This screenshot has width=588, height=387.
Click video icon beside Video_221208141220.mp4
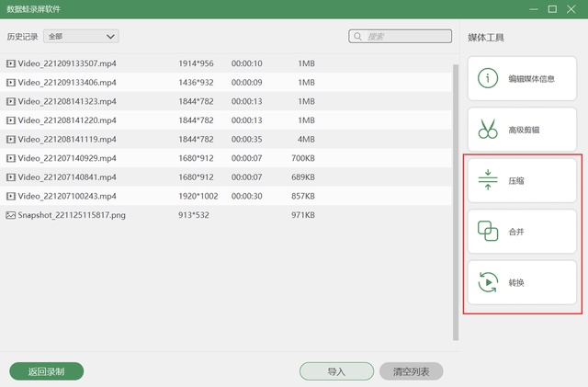point(11,120)
